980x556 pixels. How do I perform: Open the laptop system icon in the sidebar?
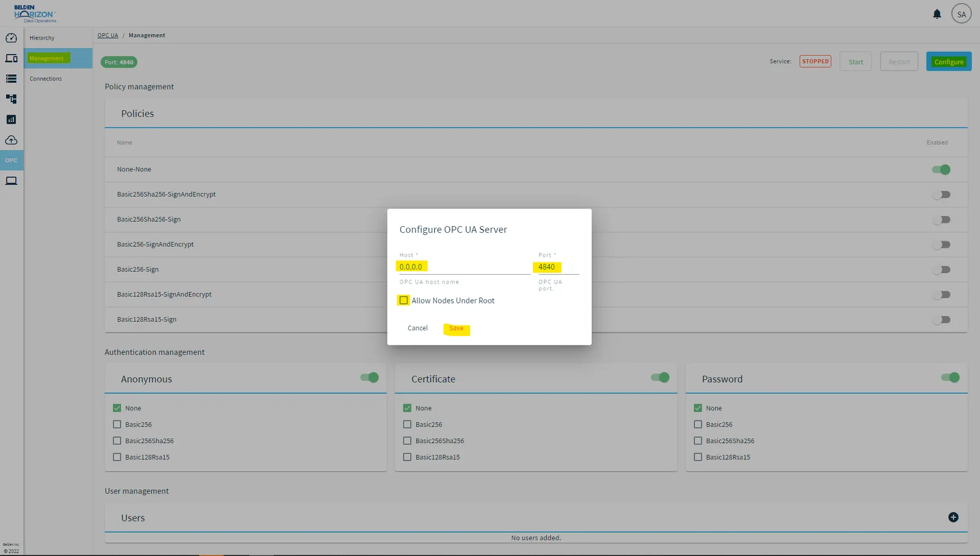(11, 181)
